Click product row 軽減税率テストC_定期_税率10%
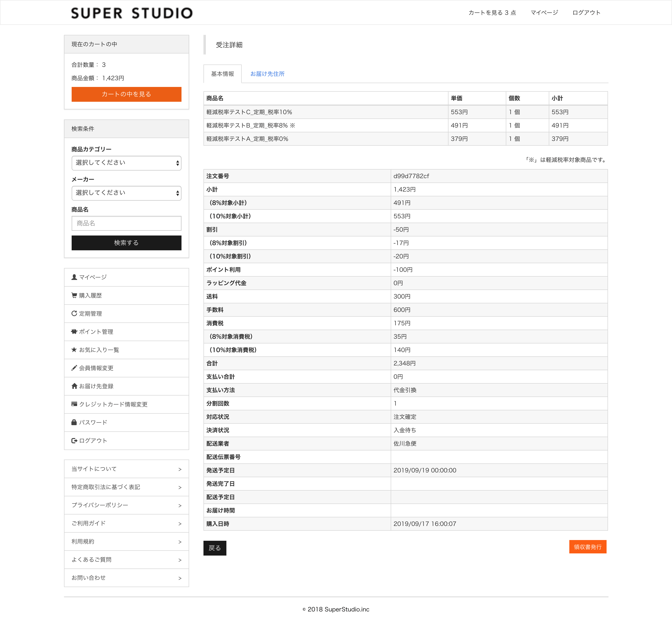The height and width of the screenshot is (621, 672). coord(405,112)
